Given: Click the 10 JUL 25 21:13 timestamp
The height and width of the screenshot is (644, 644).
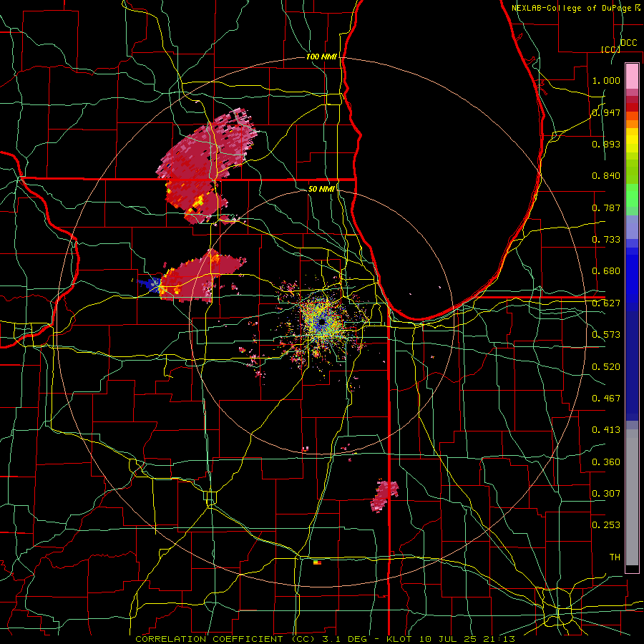Looking at the screenshot, I should pyautogui.click(x=467, y=639).
